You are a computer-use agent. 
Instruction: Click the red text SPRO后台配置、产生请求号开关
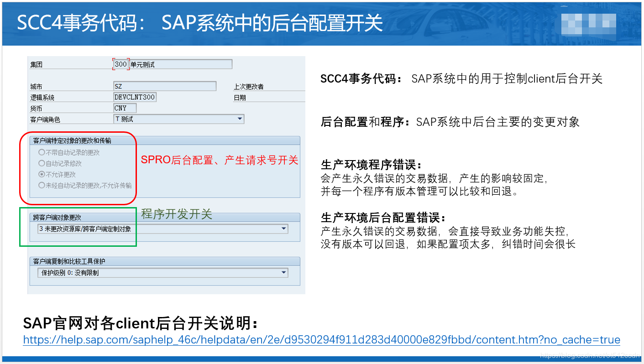point(219,160)
